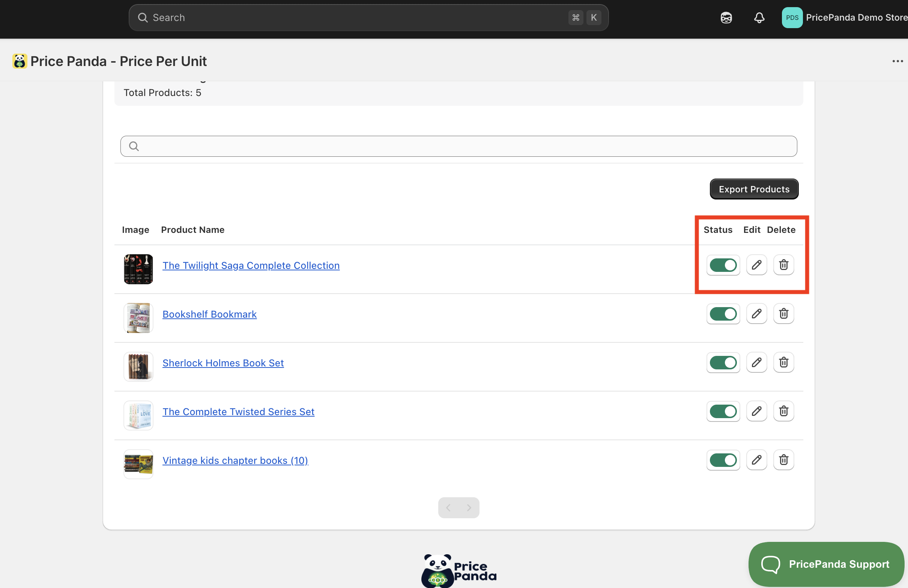Click Sherlock Holmes Book Set thumbnail

pyautogui.click(x=138, y=367)
